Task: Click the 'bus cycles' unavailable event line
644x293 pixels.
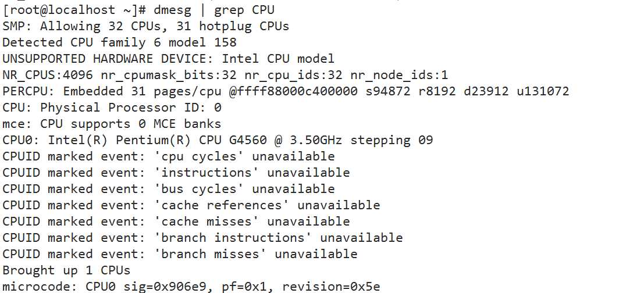Action: (168, 189)
